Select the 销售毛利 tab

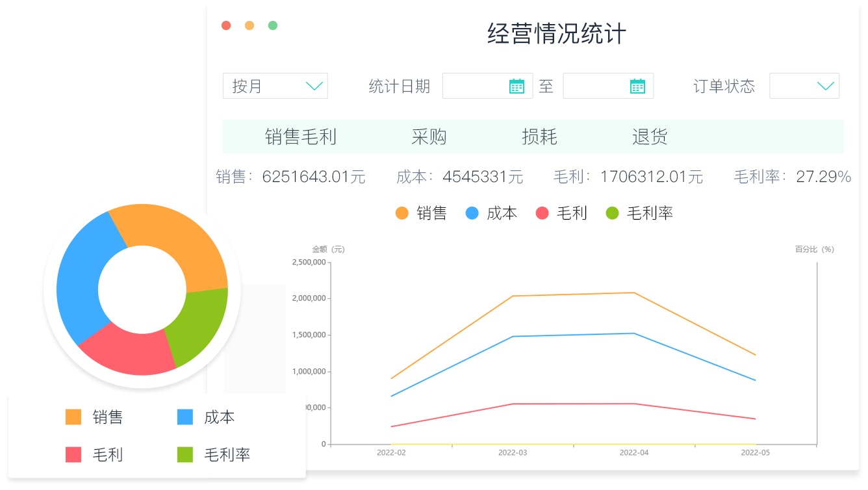point(301,136)
